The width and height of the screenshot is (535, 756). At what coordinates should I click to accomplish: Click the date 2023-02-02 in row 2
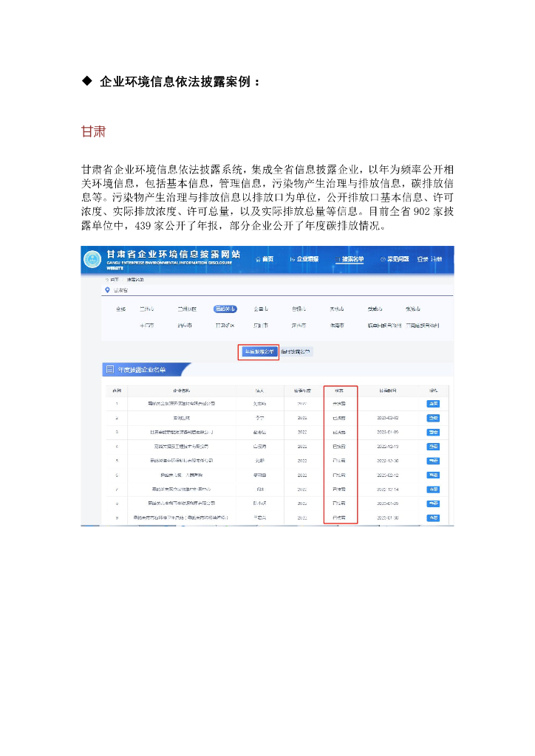388,418
